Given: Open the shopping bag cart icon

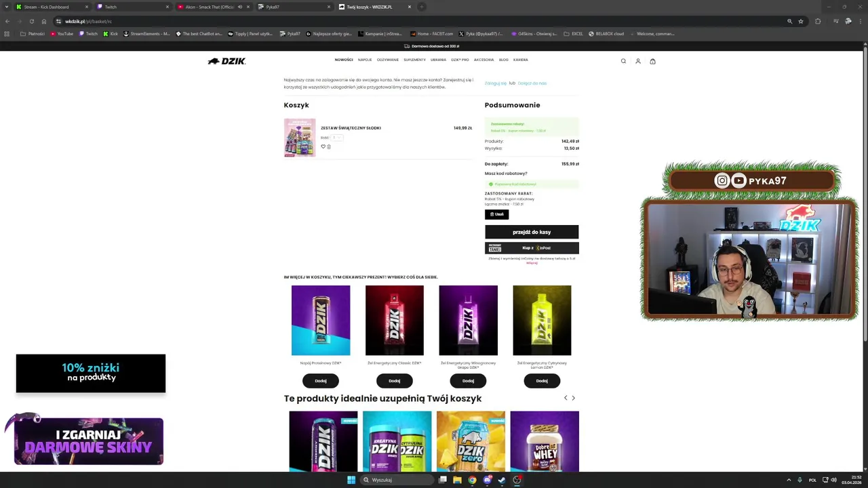Looking at the screenshot, I should point(653,61).
